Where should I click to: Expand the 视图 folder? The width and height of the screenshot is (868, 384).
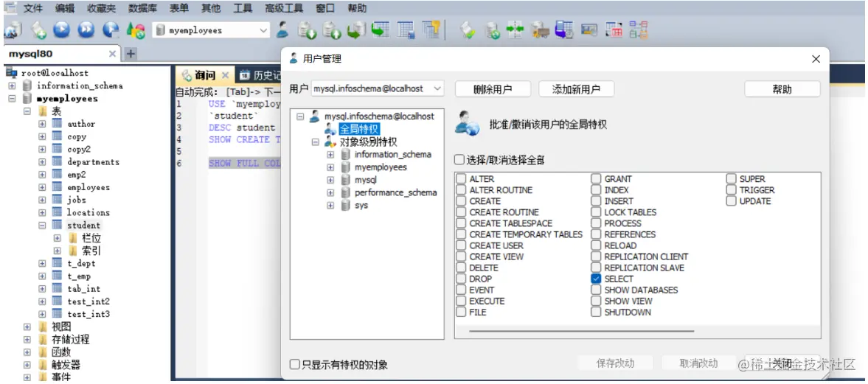[27, 327]
